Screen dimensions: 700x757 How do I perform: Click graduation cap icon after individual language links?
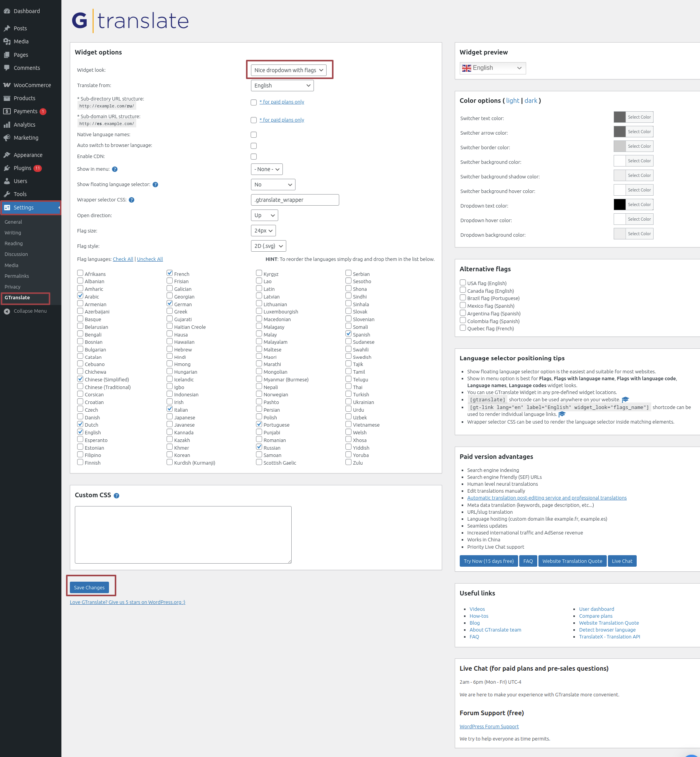point(562,414)
